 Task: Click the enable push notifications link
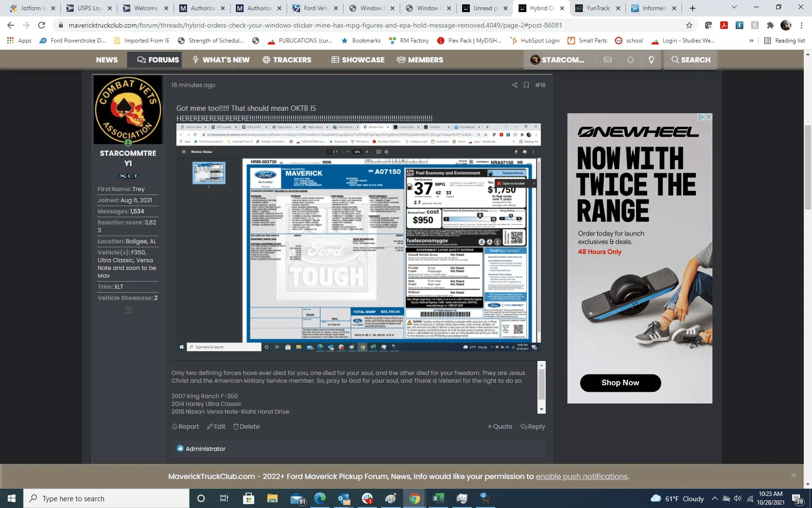pyautogui.click(x=581, y=477)
